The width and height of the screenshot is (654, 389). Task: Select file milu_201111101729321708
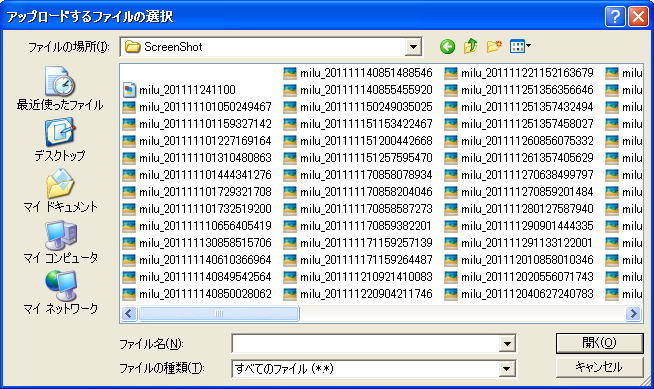click(x=197, y=192)
